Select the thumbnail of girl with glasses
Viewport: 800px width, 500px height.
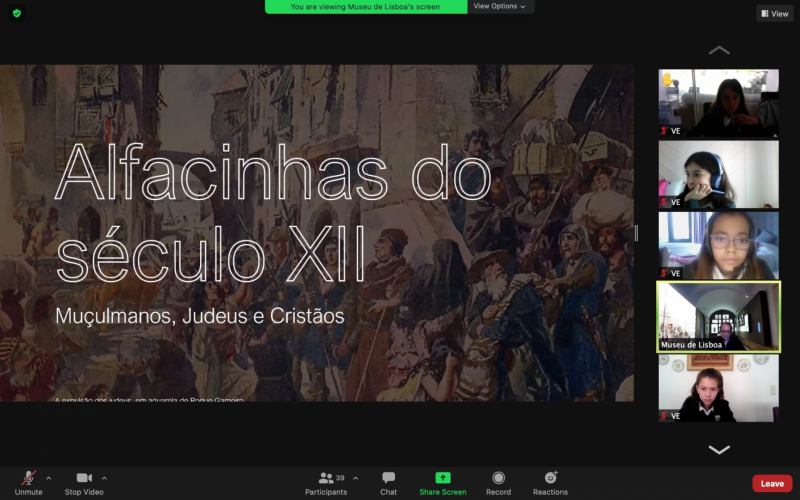click(718, 245)
